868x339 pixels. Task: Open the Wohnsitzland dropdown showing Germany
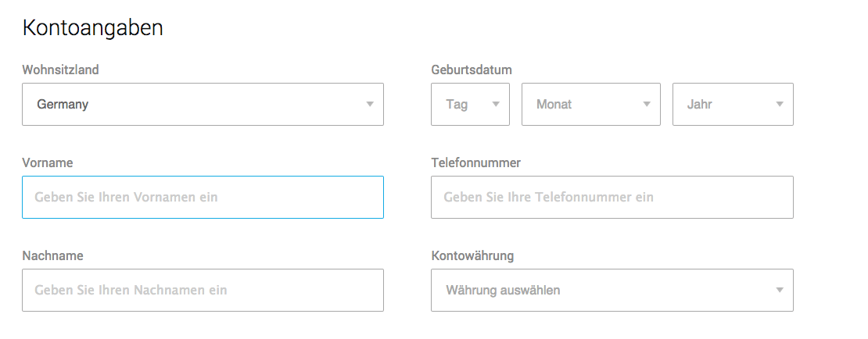pos(203,104)
